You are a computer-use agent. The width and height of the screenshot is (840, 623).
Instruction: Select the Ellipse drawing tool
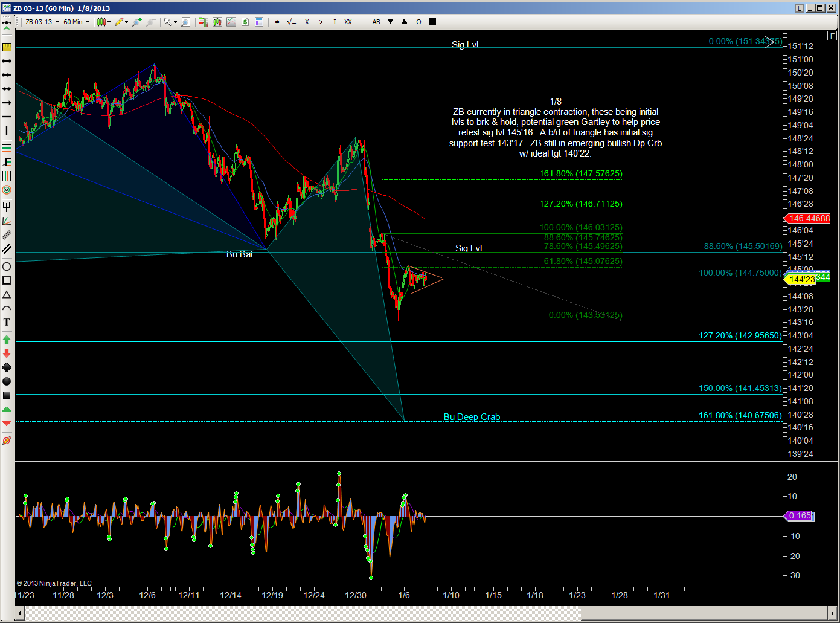pyautogui.click(x=7, y=266)
